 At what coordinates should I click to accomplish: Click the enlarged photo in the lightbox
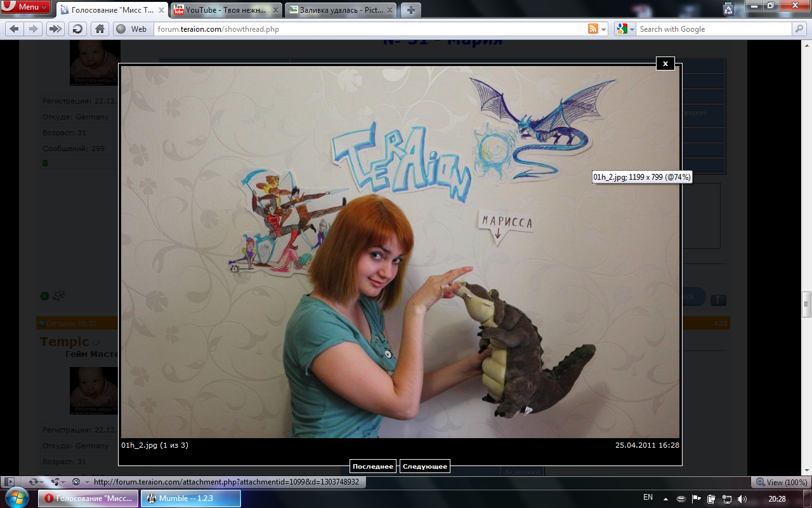[400, 252]
